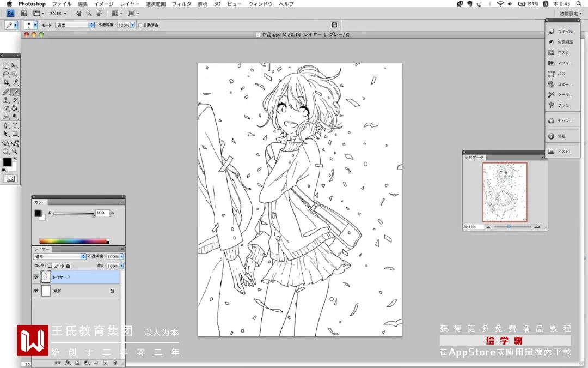Toggle visibility of レイヤー 1
This screenshot has width=588, height=368.
pos(36,277)
